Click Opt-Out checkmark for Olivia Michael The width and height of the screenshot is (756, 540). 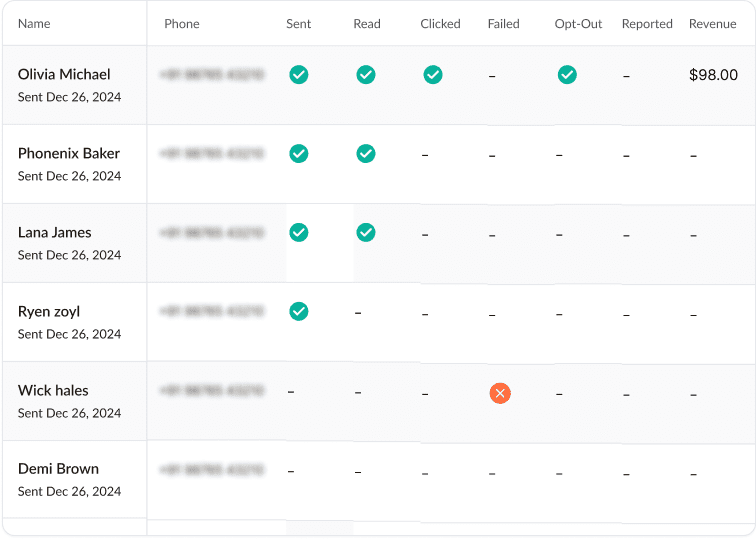coord(567,75)
